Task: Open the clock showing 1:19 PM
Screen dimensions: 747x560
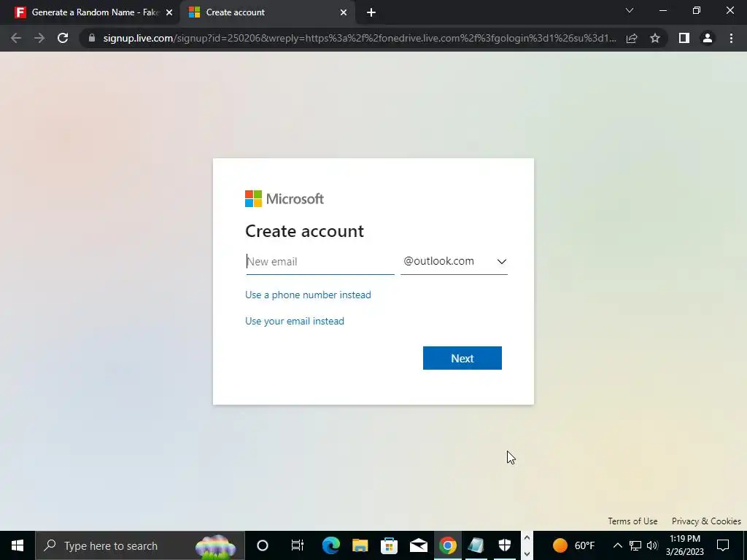Action: click(x=685, y=545)
